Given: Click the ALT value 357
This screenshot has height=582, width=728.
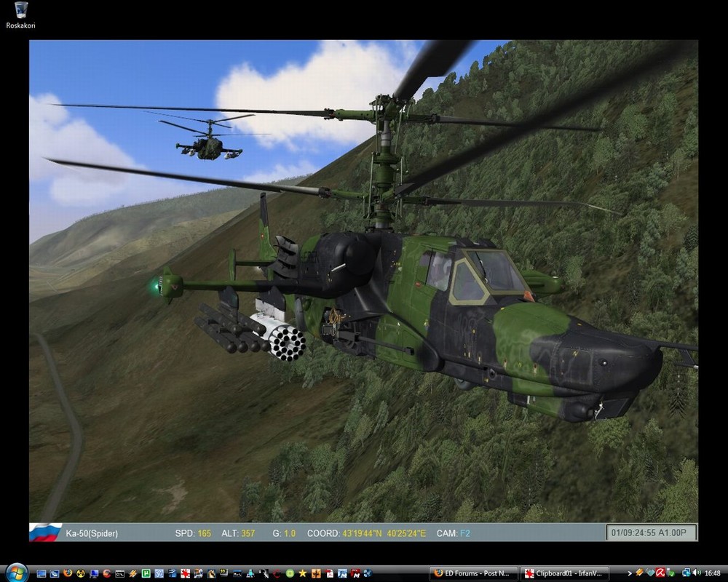Looking at the screenshot, I should [x=248, y=533].
